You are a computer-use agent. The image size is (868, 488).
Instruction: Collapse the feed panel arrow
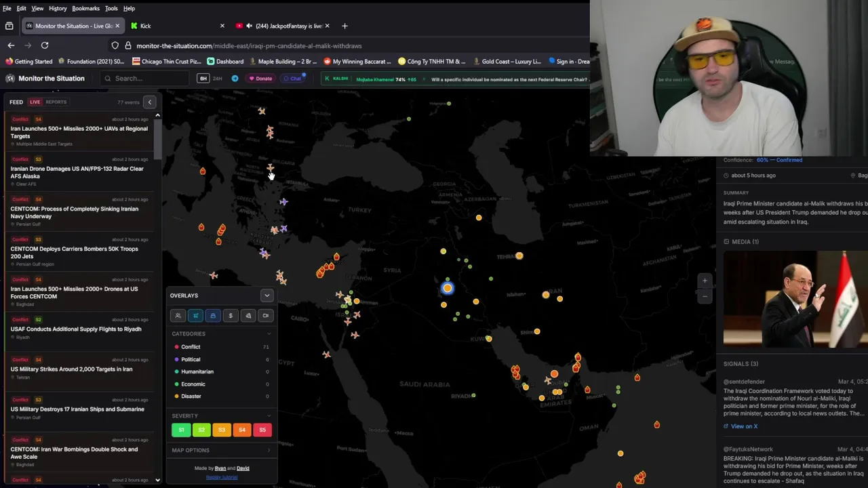tap(150, 102)
